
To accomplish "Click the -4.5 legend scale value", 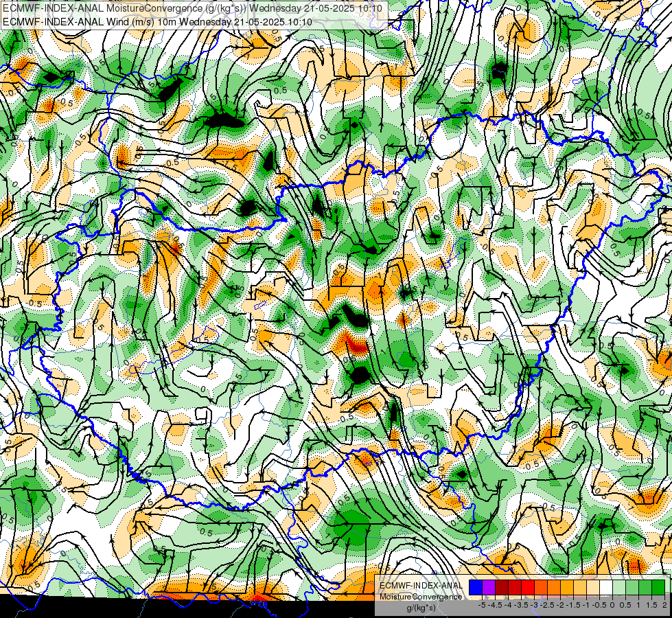I will (495, 605).
